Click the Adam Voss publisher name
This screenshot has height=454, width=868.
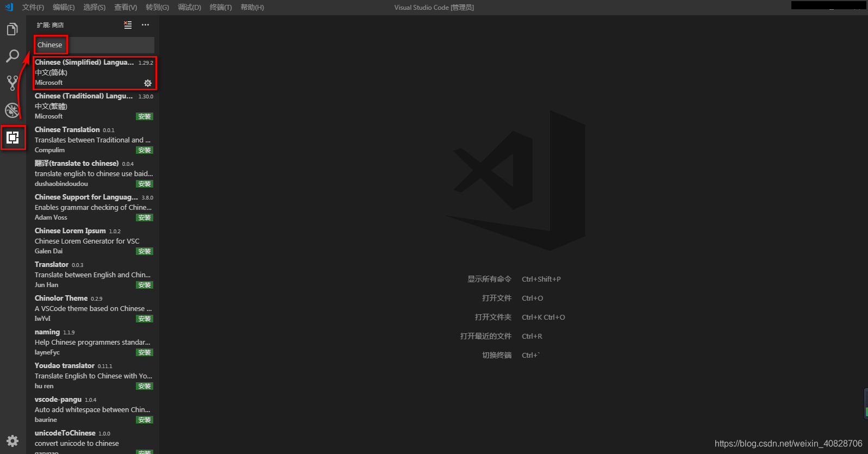point(51,217)
